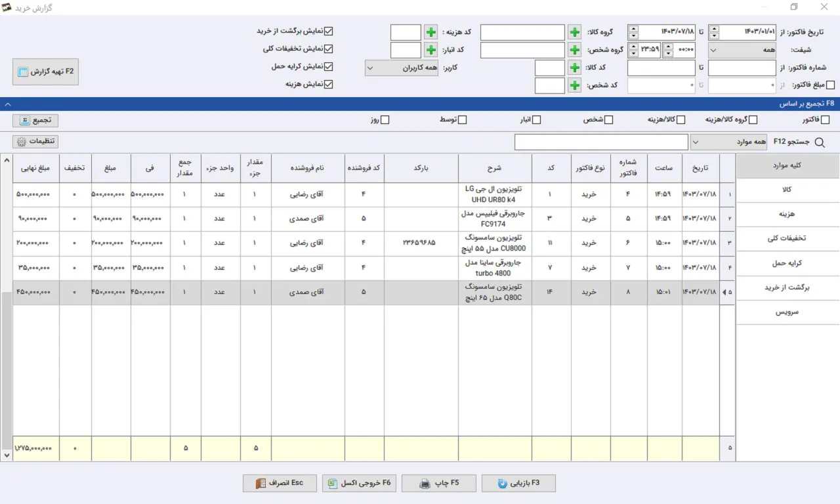This screenshot has height=504, width=840.
Task: Click the green plus beside کد انبار
Action: [430, 50]
